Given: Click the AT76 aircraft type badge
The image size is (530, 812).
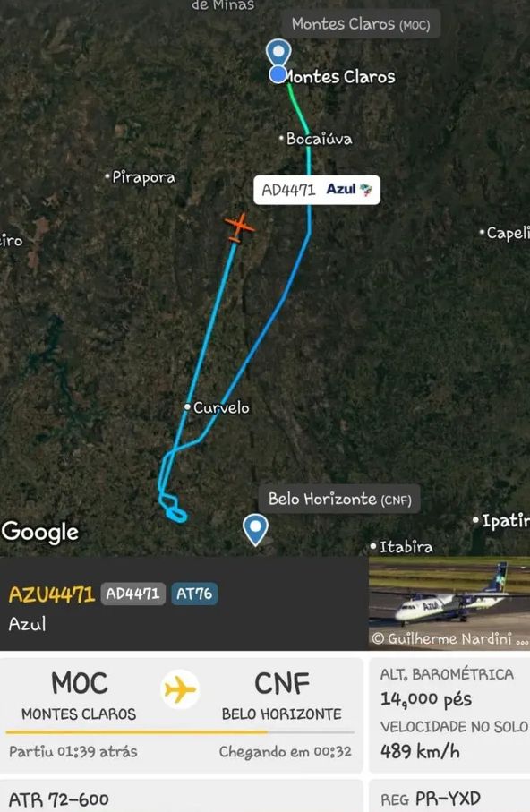Looking at the screenshot, I should click(194, 594).
